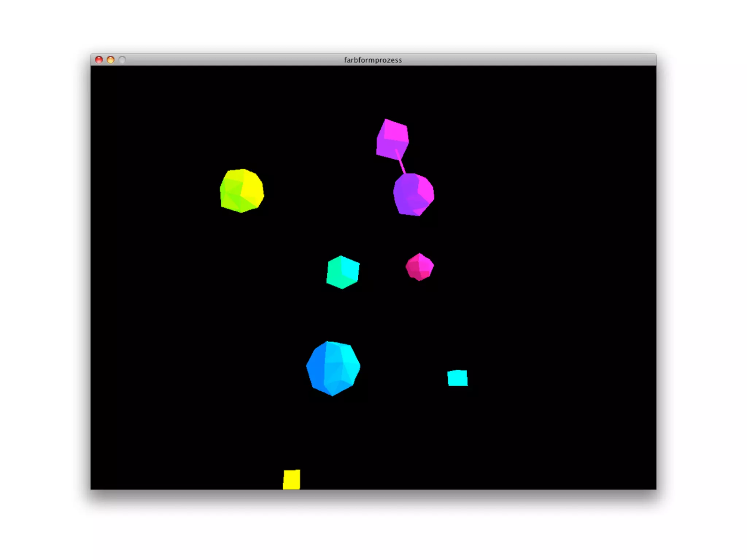Click the empty title bar right of the title
Viewport: 747px width, 560px height.
[x=529, y=60]
